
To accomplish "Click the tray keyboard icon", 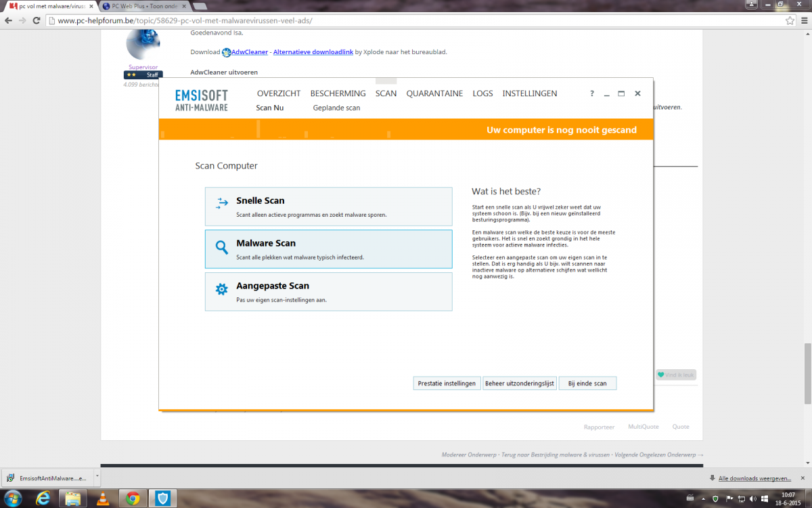I will [690, 499].
